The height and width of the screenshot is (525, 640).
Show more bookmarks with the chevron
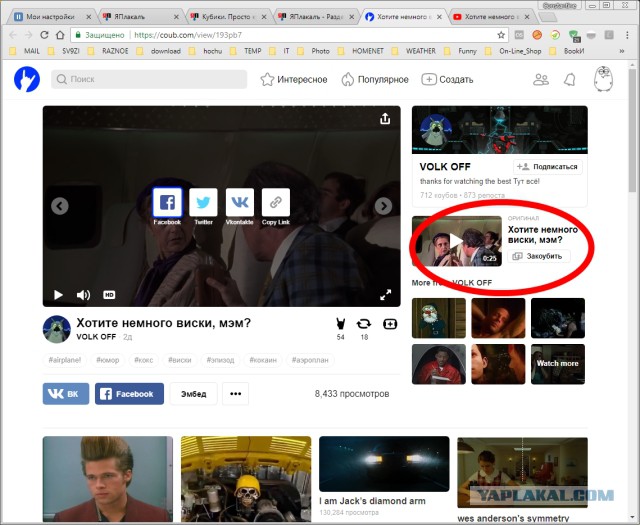622,51
